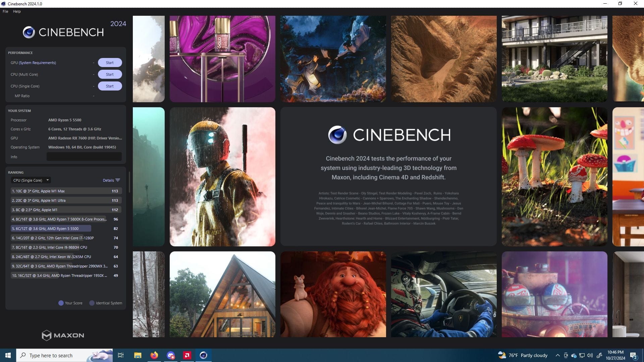The image size is (644, 362).
Task: Open the A-frame cabin render thumbnail
Action: click(222, 294)
